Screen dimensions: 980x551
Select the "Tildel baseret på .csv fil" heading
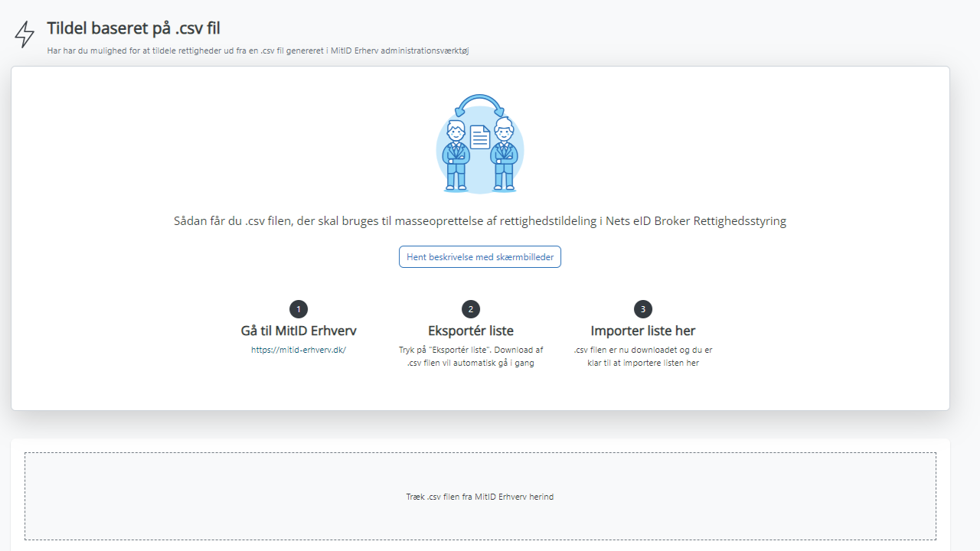coord(133,28)
